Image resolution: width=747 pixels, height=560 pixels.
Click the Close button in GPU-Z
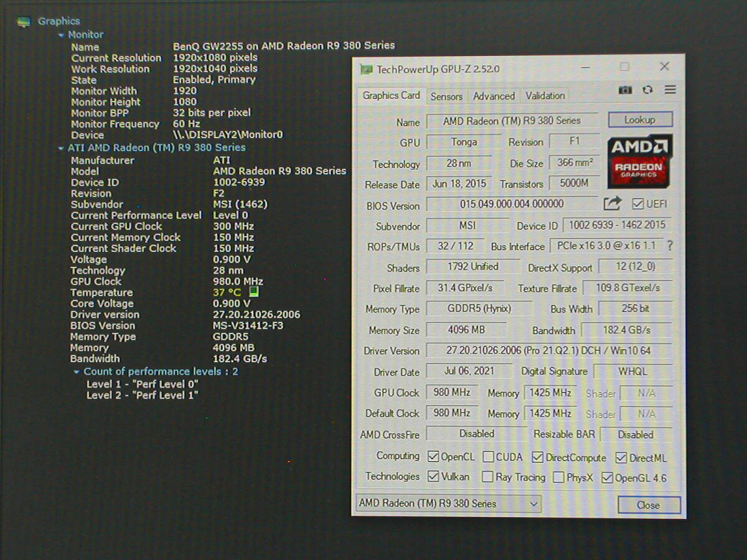(649, 505)
